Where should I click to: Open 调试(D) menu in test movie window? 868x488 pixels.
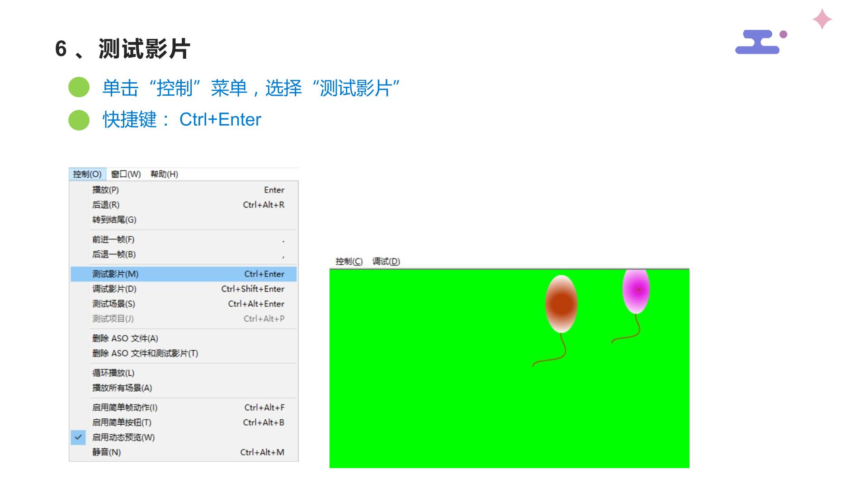pos(386,261)
